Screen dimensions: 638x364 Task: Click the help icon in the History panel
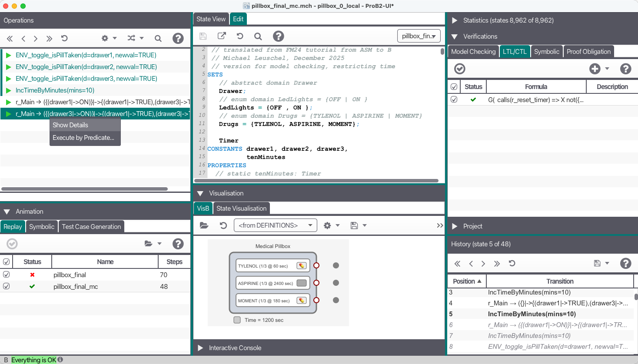pyautogui.click(x=625, y=263)
